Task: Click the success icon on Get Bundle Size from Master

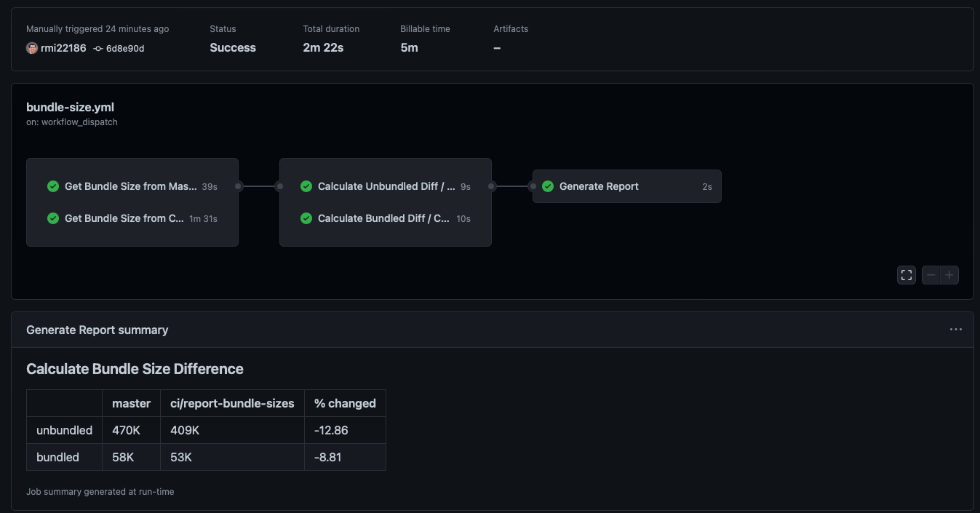Action: pos(53,186)
